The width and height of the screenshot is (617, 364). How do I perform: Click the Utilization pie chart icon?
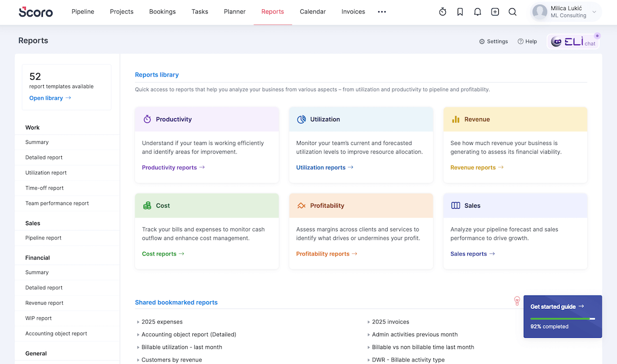[301, 119]
